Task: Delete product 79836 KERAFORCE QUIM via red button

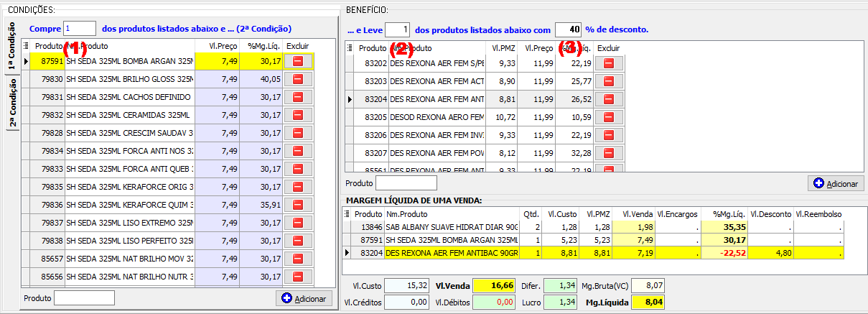Action: [x=297, y=205]
